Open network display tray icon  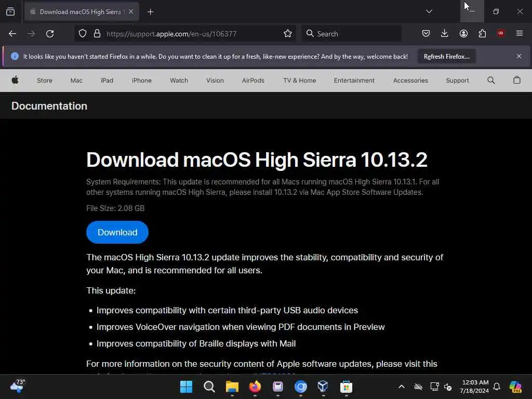434,387
